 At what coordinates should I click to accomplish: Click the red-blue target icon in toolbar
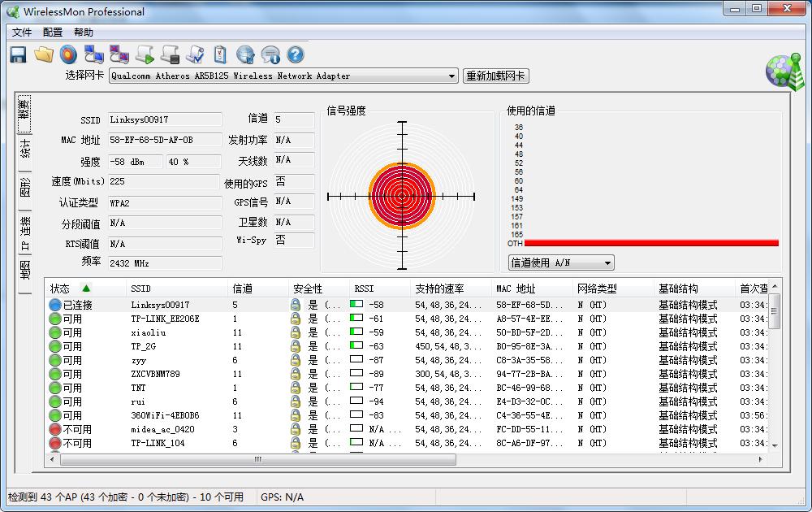point(68,54)
